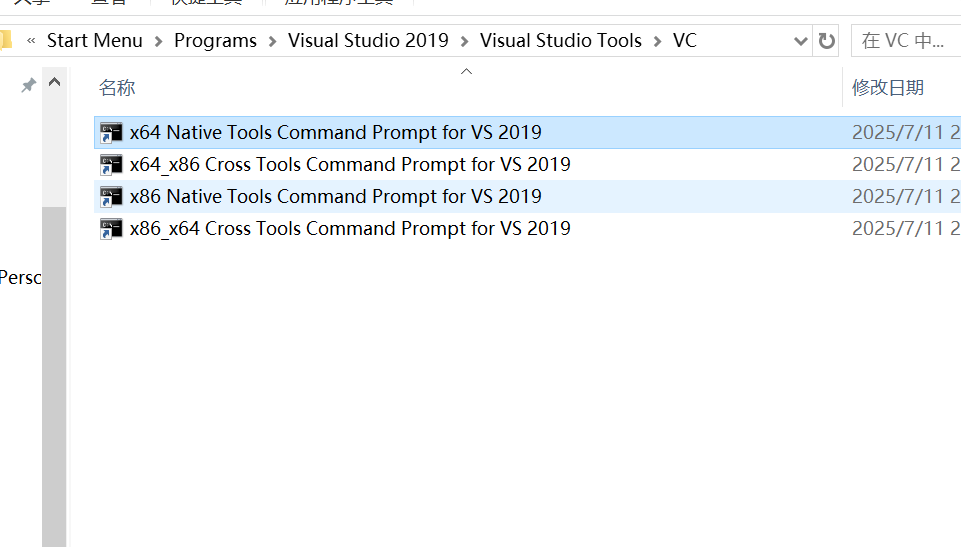961x547 pixels.
Task: Navigate to Visual Studio Tools breadcrumb
Action: click(561, 40)
